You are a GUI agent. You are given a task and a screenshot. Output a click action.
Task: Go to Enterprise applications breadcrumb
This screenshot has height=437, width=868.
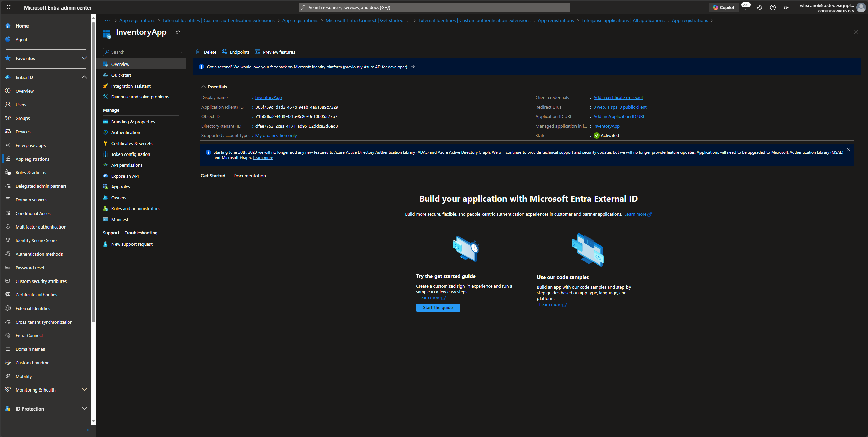[622, 20]
